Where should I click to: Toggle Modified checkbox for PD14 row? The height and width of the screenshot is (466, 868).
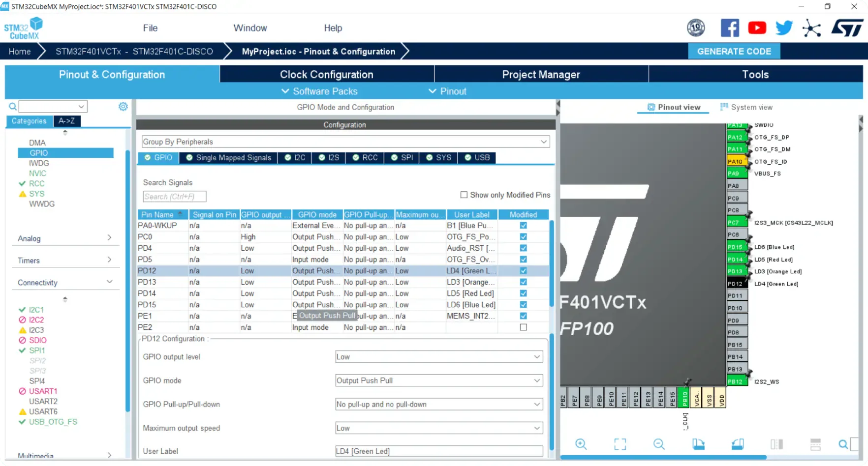click(x=523, y=293)
